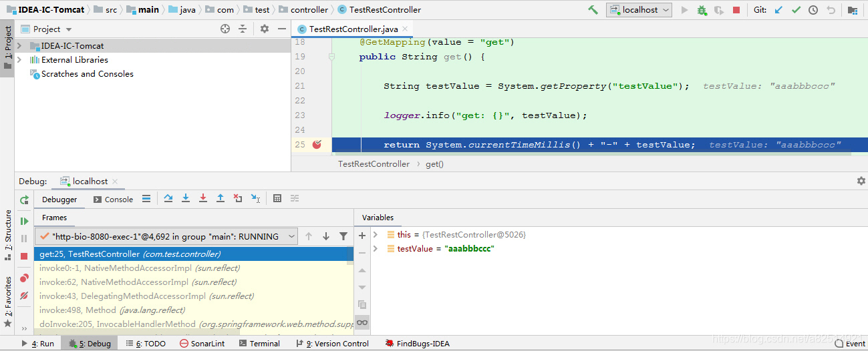Close the TestRestController.java tab
The height and width of the screenshot is (351, 868).
point(406,29)
